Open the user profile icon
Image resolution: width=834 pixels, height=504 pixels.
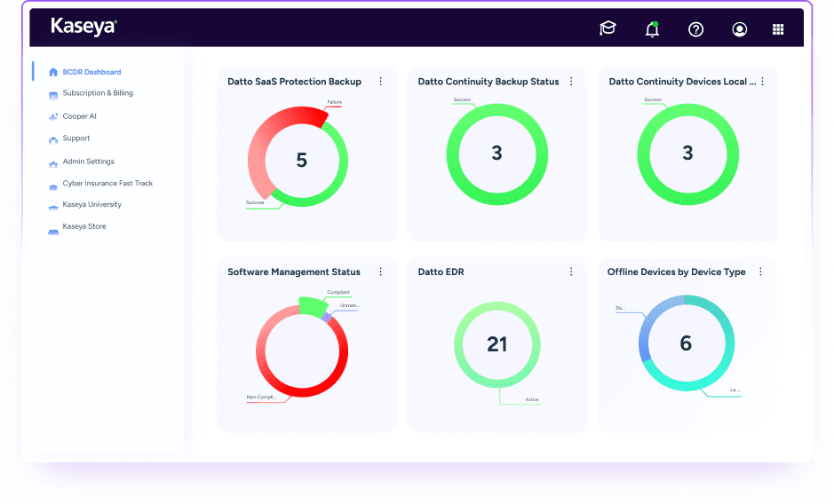coord(739,29)
